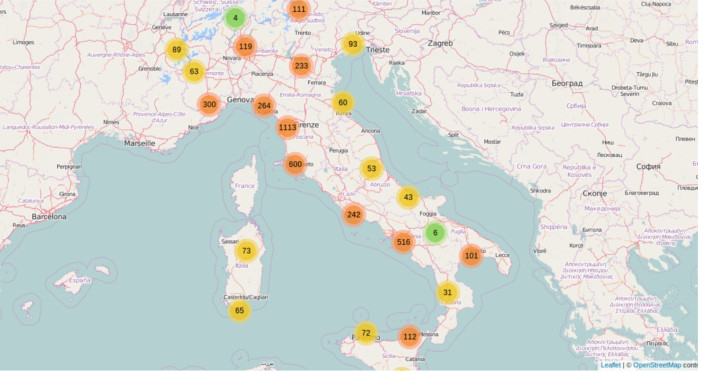703x372 pixels.
Task: Expand the yellow cluster marker labeled 53
Action: 371,169
